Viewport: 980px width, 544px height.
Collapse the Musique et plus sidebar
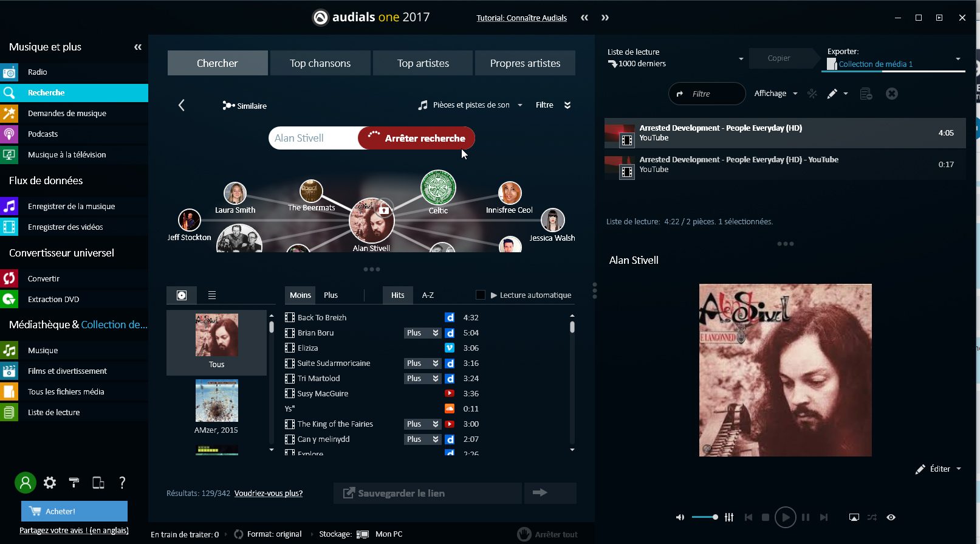click(x=138, y=47)
